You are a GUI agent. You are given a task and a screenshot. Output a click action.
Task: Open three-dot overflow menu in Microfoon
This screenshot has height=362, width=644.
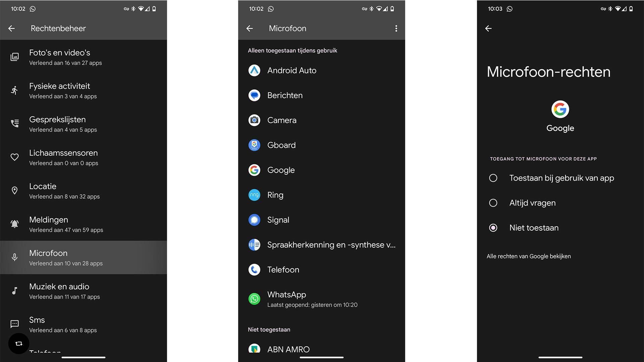pyautogui.click(x=396, y=28)
